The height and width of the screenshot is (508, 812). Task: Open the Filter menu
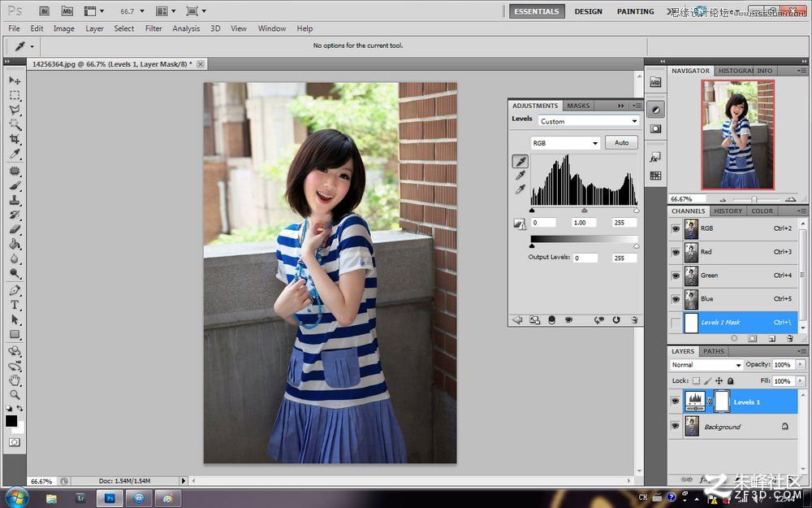(x=153, y=28)
